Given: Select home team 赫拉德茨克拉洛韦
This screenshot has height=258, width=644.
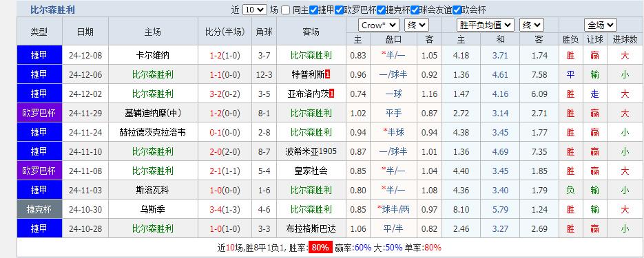Looking at the screenshot, I should click(153, 133).
